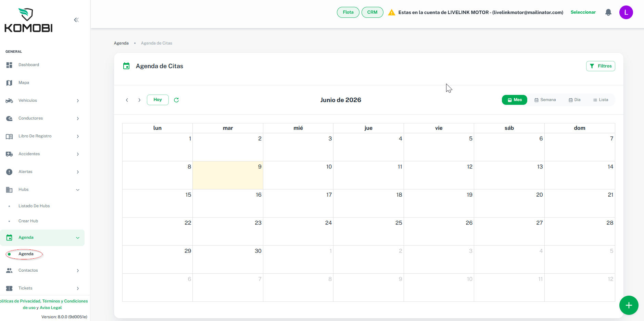
Task: Click the CRM button
Action: coord(372,12)
